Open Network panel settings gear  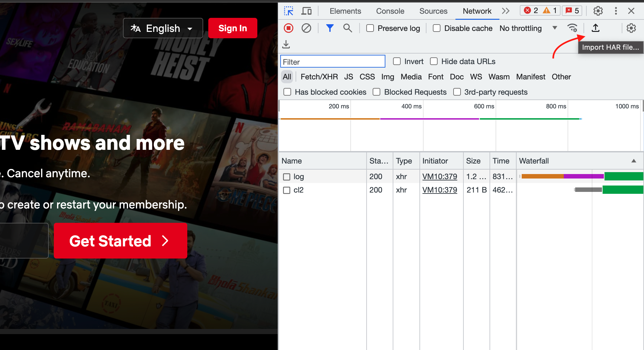click(x=631, y=28)
